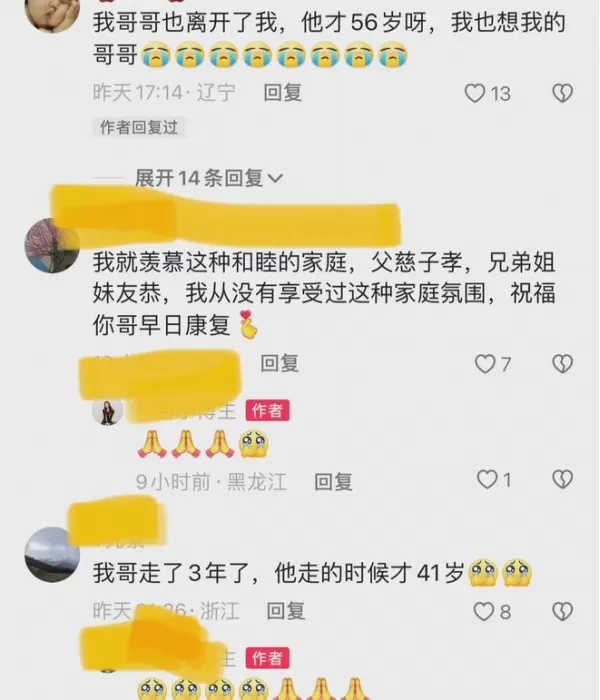Click the chevron next to 展开14条回复
The width and height of the screenshot is (600, 700).
(x=275, y=179)
